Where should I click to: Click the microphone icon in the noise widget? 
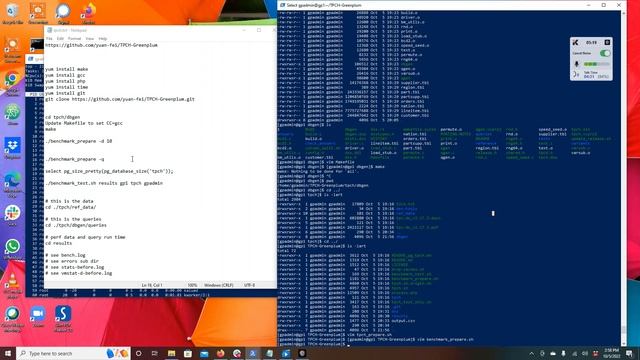click(x=577, y=64)
